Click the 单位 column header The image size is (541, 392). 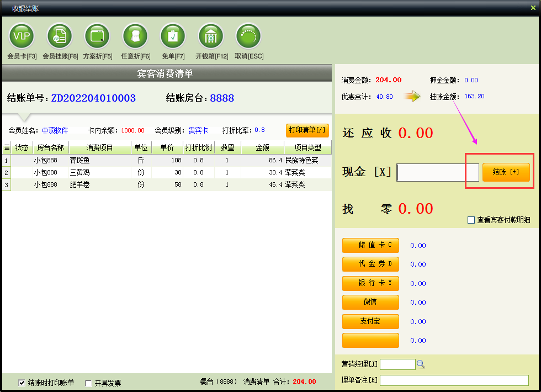[x=141, y=148]
